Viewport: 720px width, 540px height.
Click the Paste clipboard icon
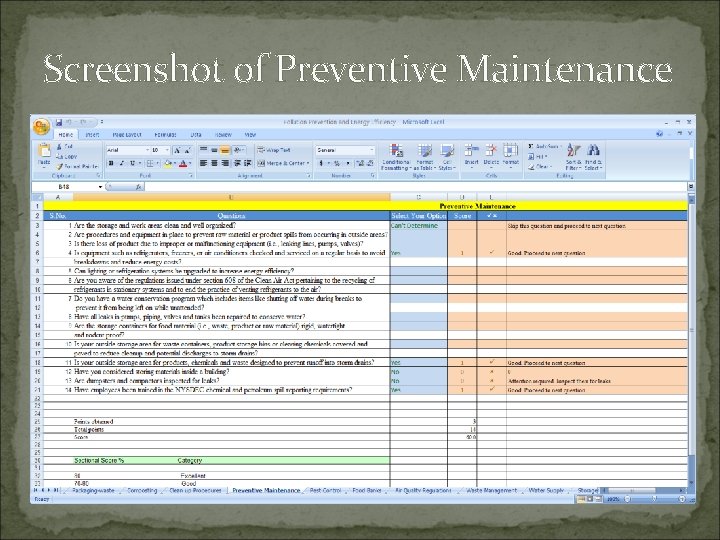point(44,151)
